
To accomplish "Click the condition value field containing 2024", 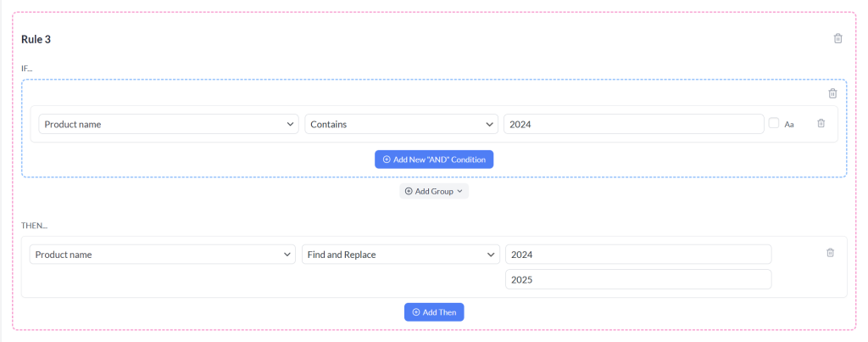I will (x=634, y=124).
